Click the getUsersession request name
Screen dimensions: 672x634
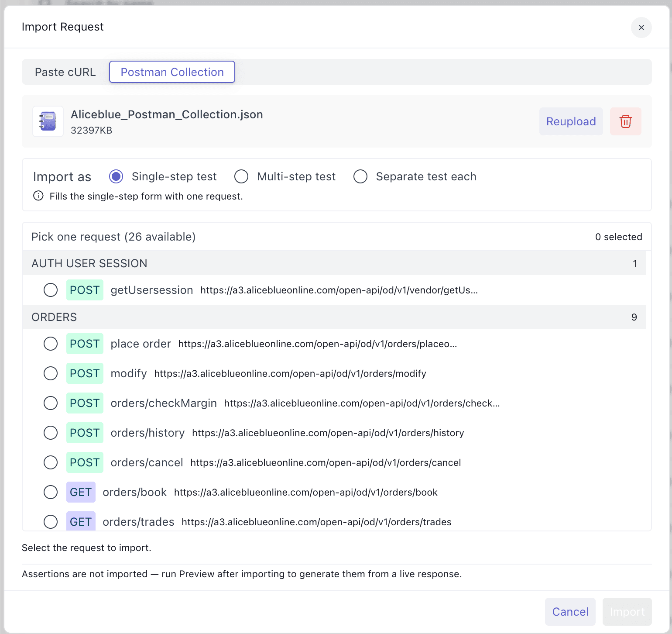point(152,290)
